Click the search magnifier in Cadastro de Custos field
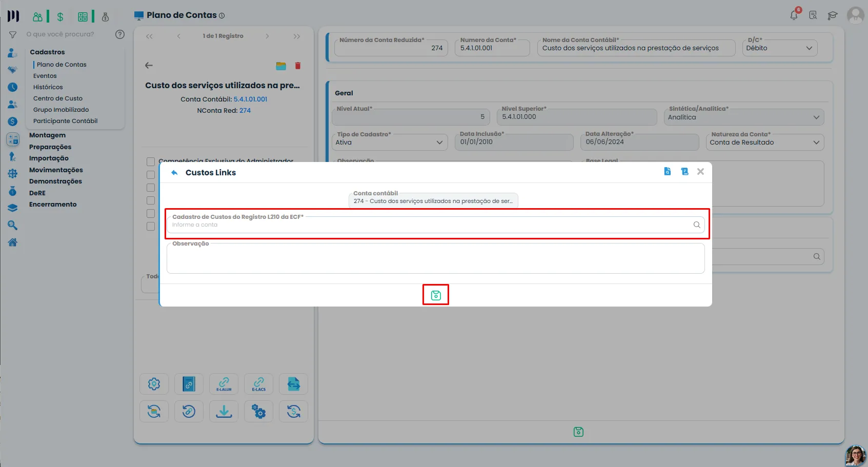The width and height of the screenshot is (868, 467). (697, 225)
